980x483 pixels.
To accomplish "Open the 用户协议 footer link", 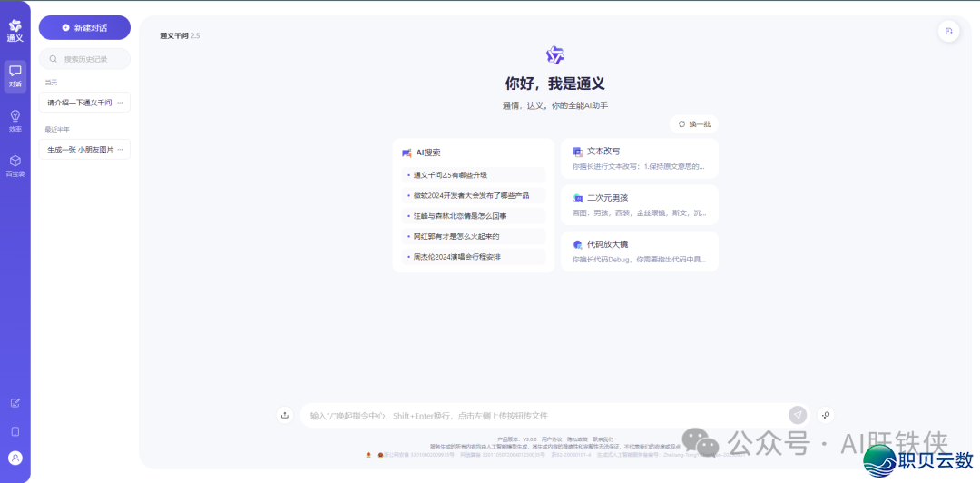I will 552,439.
